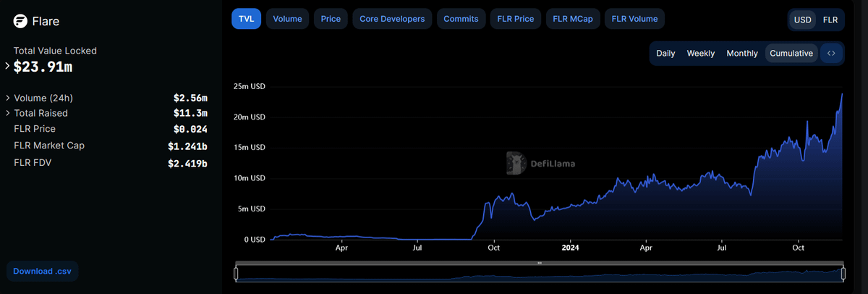Click the range slider top grip
This screenshot has width=868, height=294.
pos(540,263)
